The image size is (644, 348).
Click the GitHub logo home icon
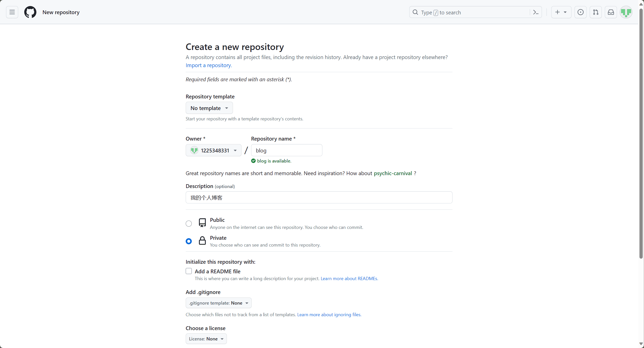click(30, 12)
